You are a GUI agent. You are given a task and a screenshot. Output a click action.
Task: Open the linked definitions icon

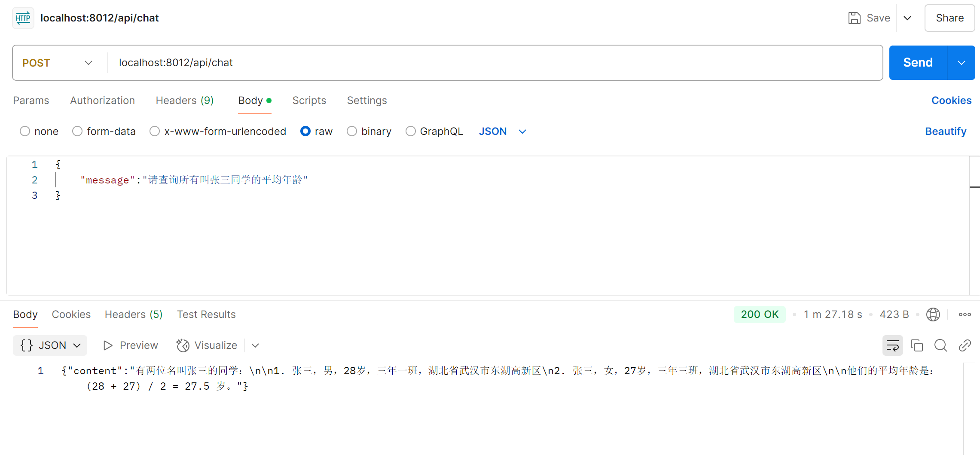pos(965,345)
